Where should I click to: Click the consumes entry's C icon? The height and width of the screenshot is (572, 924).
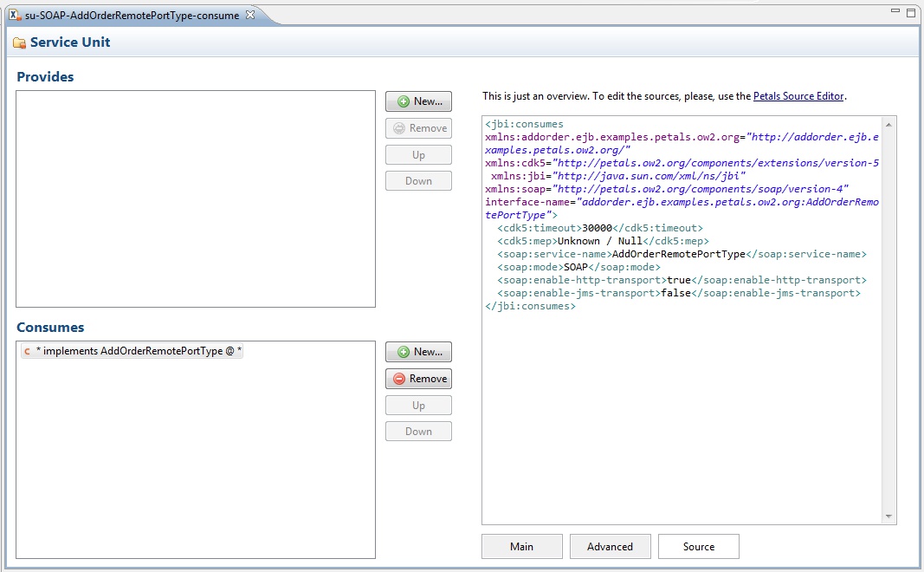(x=28, y=351)
